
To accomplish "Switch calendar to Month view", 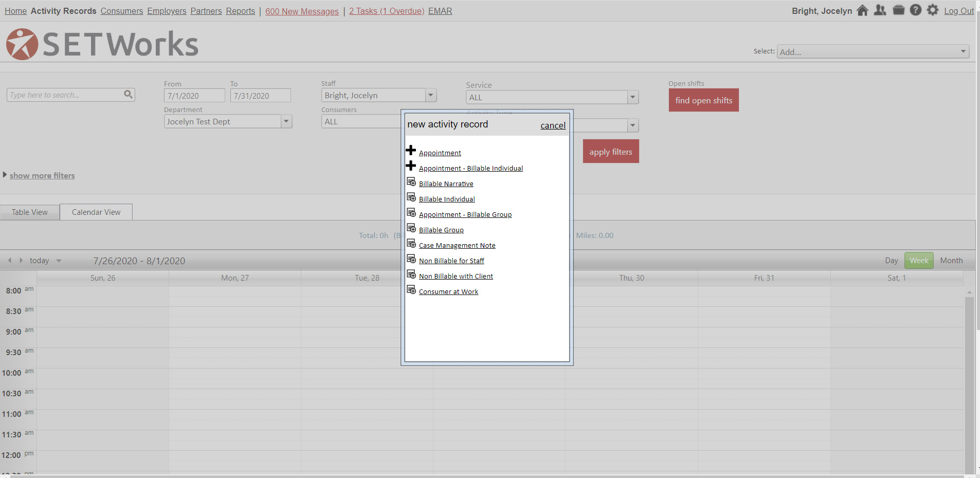I will [x=951, y=261].
